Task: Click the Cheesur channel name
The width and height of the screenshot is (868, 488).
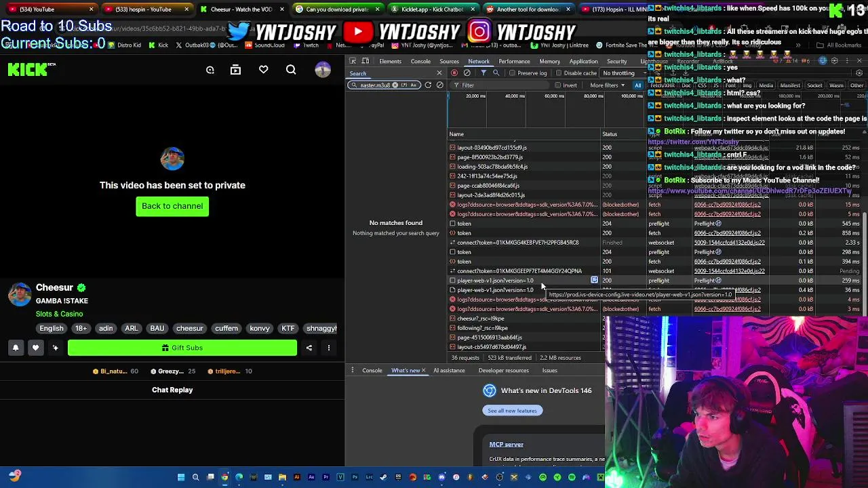Action: (54, 287)
